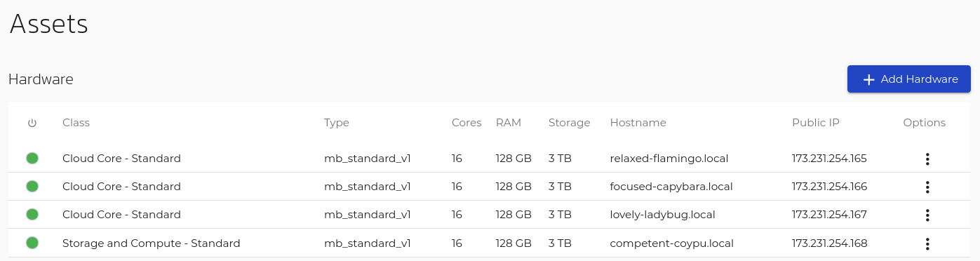This screenshot has width=980, height=261.
Task: Click green status dot for lovely-ladybug.local
Action: [32, 215]
